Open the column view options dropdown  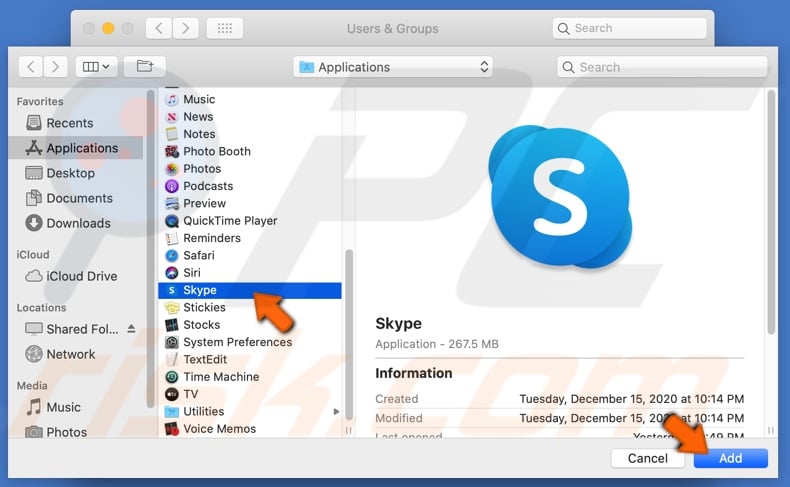[96, 66]
